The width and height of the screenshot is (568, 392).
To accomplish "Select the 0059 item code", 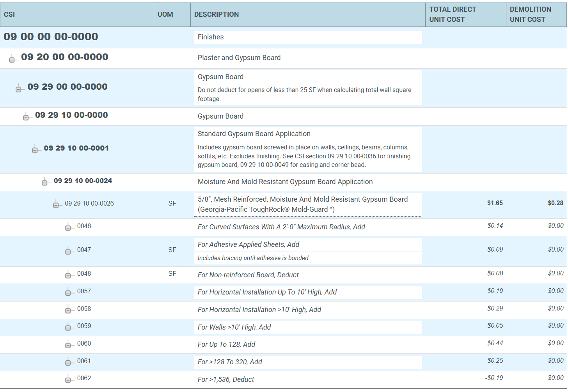I will click(84, 326).
